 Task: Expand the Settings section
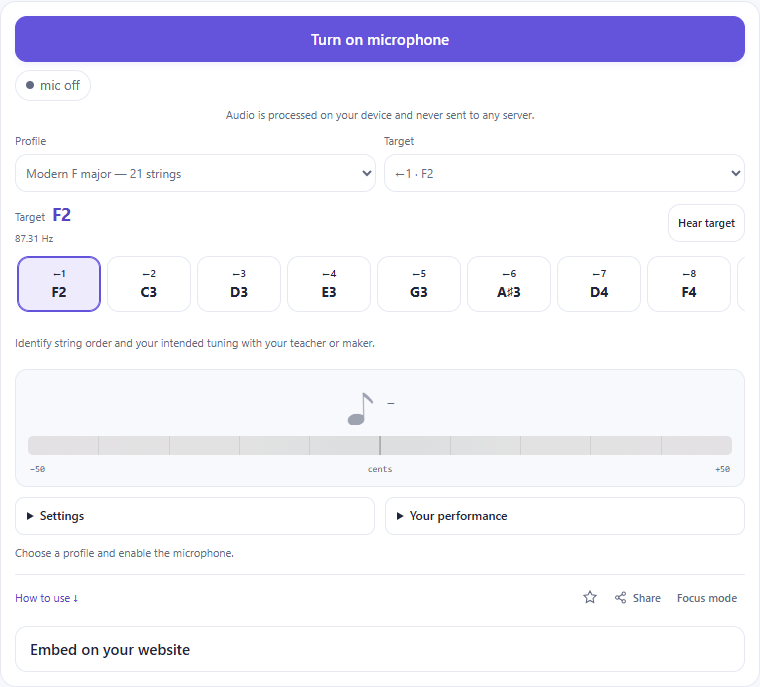[x=195, y=516]
